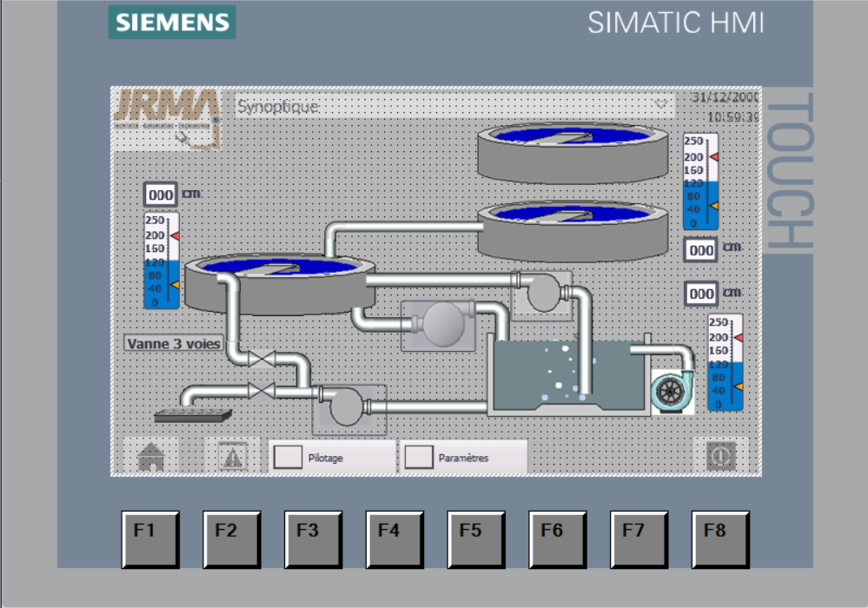Click the time 10:59:39
This screenshot has height=608, width=868.
pyautogui.click(x=733, y=116)
